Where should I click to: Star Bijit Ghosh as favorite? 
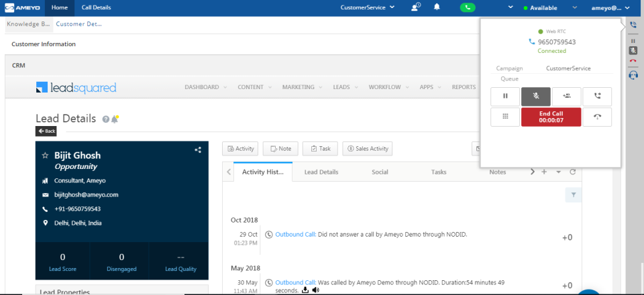pos(46,156)
